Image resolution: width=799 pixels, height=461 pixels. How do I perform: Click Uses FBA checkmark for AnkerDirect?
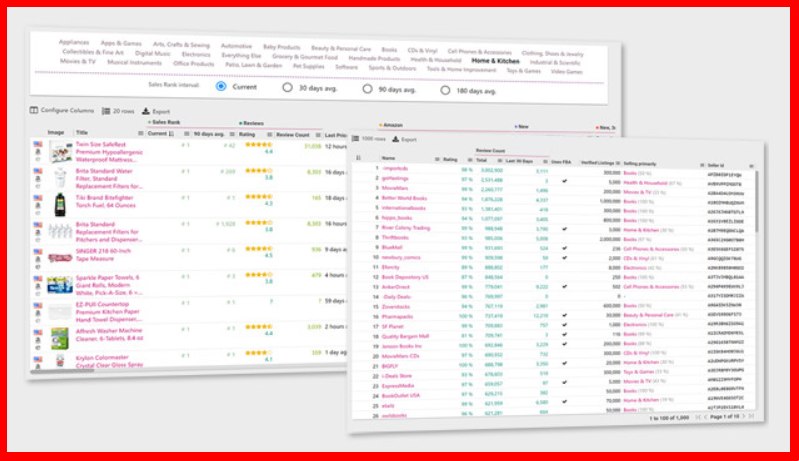pos(565,286)
